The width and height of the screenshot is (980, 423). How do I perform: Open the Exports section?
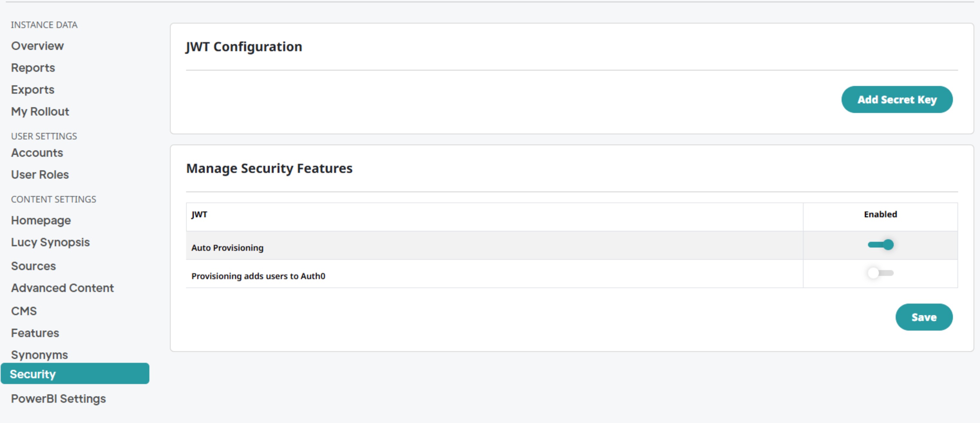point(33,90)
